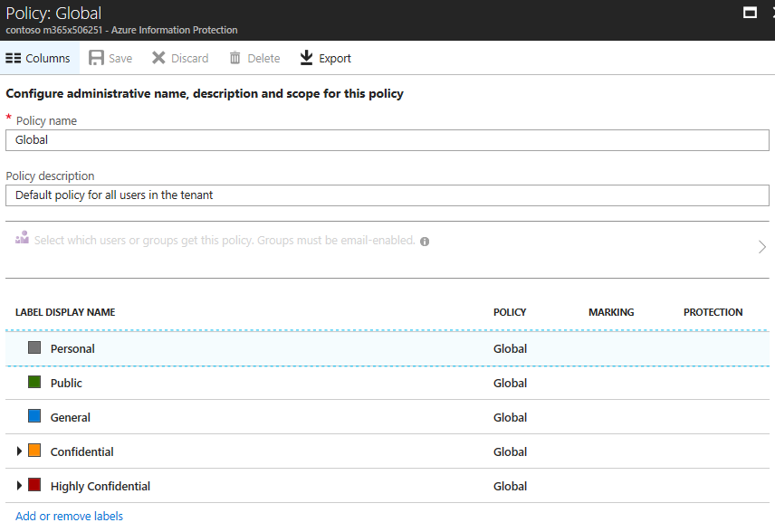Open the user and group selection chevron
This screenshot has width=775, height=532.
(x=761, y=246)
